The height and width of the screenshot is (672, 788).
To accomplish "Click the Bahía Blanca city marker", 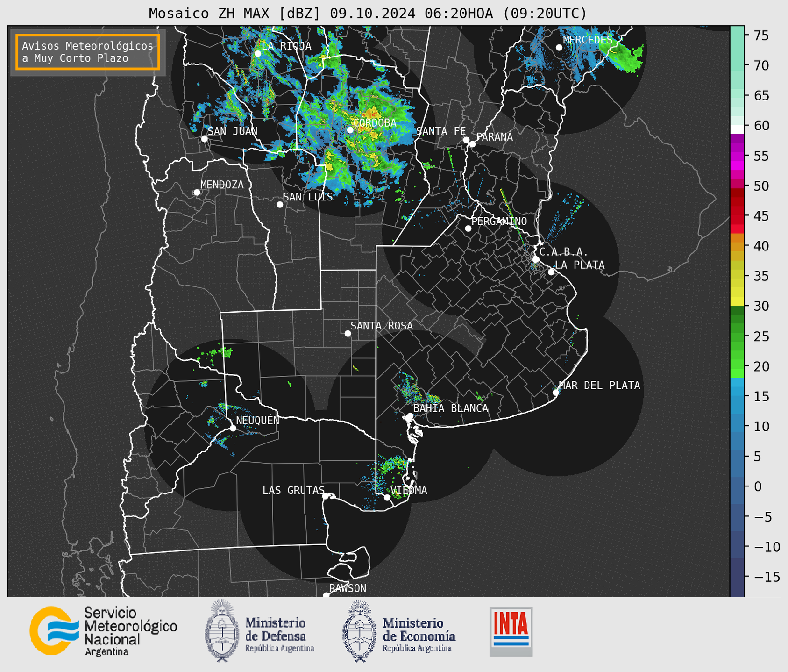I will [410, 416].
